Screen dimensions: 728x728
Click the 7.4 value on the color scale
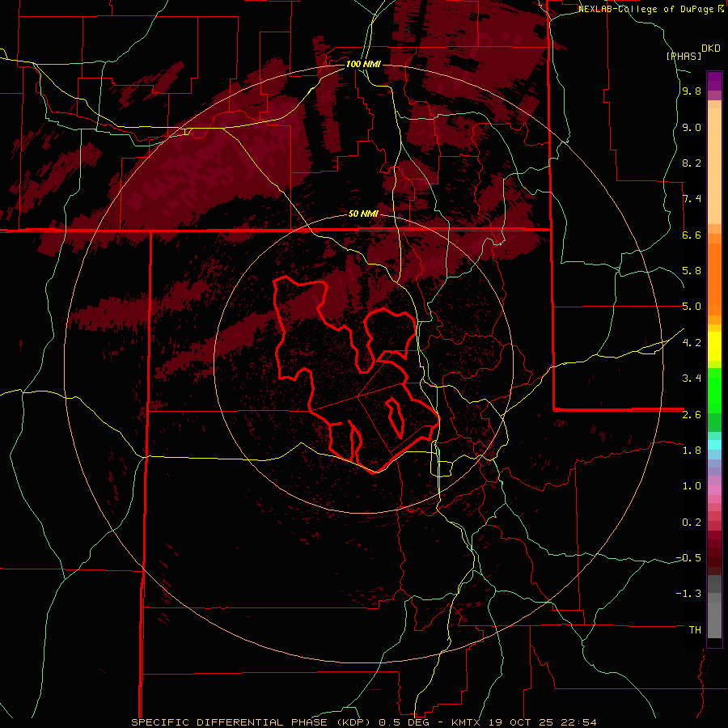692,199
